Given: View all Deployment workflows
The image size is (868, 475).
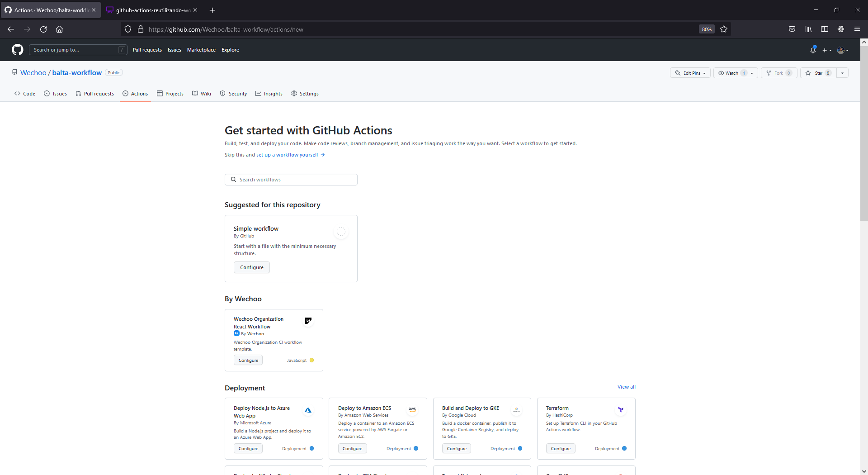Looking at the screenshot, I should click(x=627, y=387).
